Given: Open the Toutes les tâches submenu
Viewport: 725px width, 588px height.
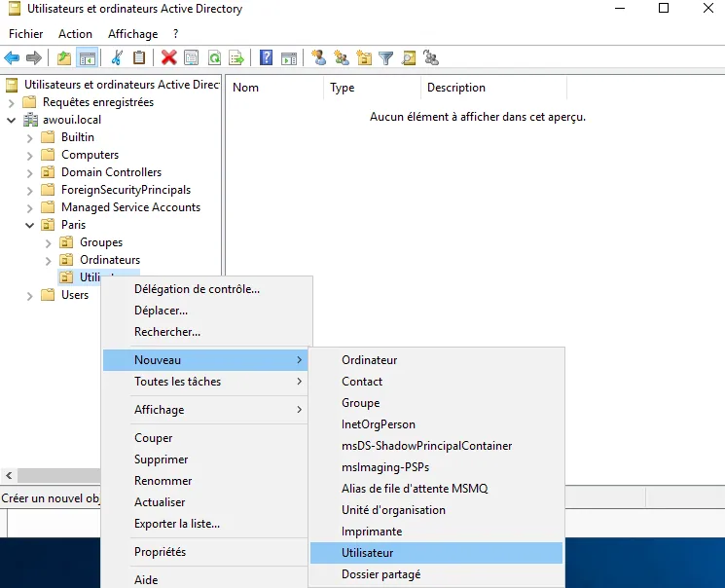Looking at the screenshot, I should point(206,382).
